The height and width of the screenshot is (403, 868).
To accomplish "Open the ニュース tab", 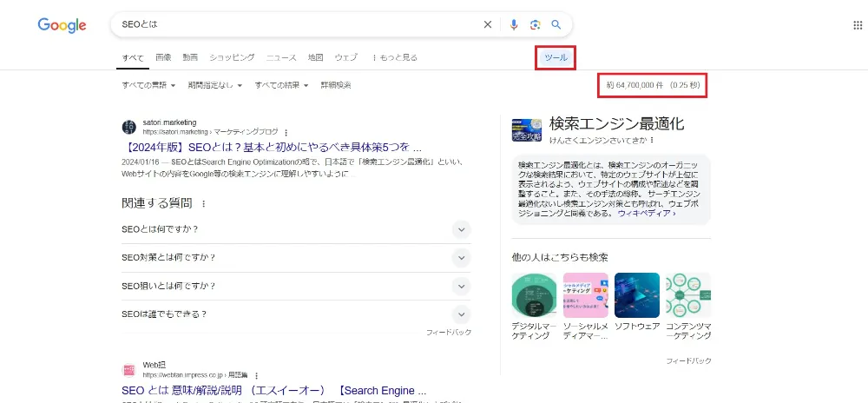I will pos(281,57).
